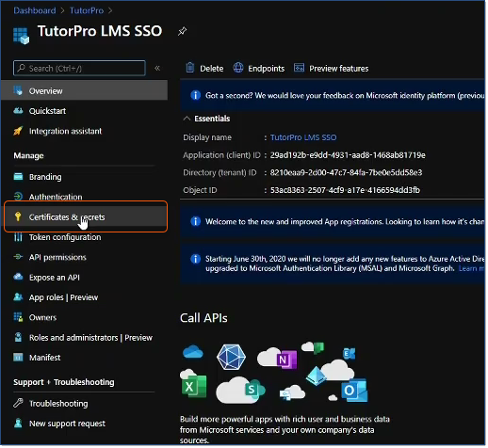
Task: Click the Overview icon in the sidebar
Action: click(18, 90)
